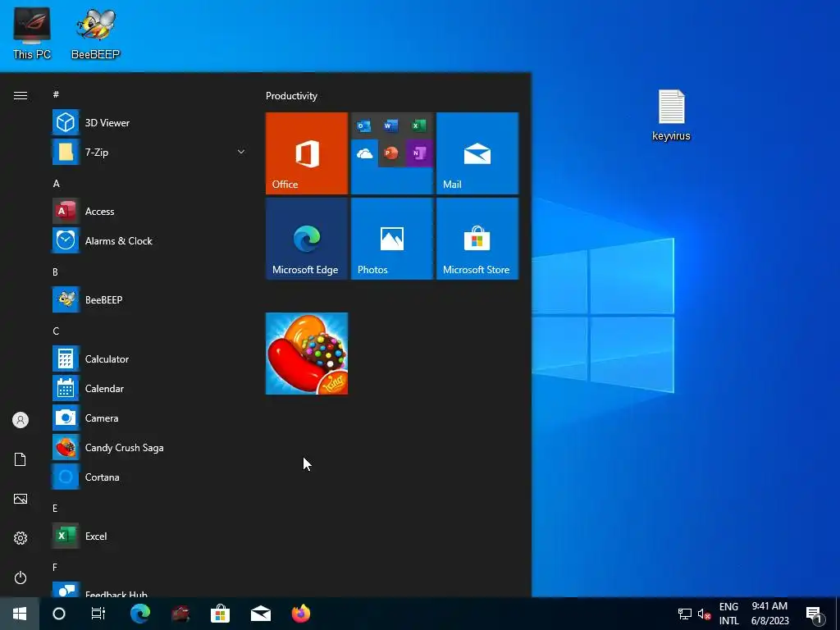Open the 7-Zip folder entry

pyautogui.click(x=149, y=152)
